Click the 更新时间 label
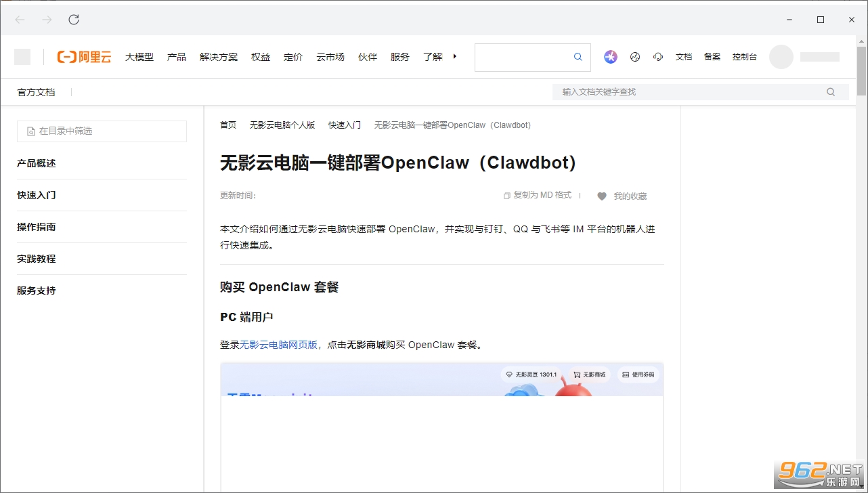 point(238,196)
